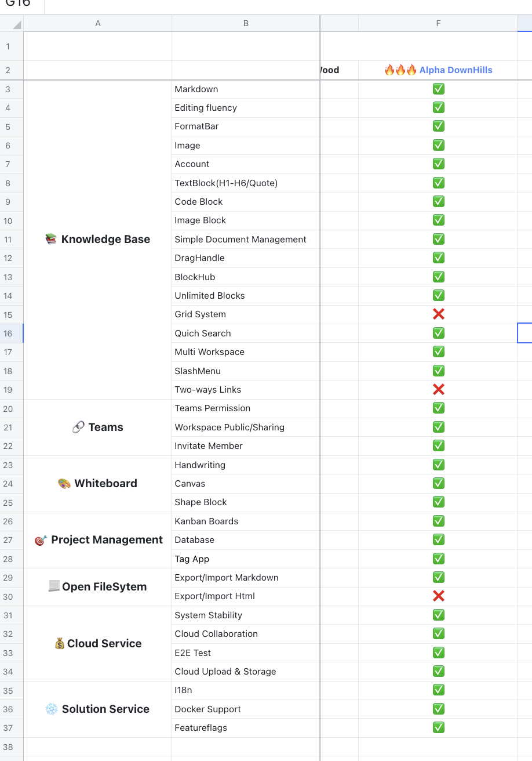This screenshot has height=761, width=532.
Task: Click the Code Block row checkmark
Action: tap(439, 201)
